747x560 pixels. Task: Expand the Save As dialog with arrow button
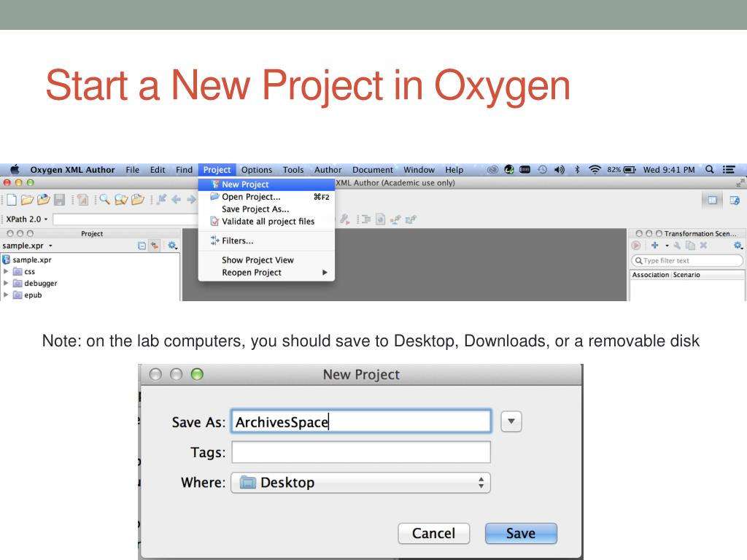click(511, 421)
